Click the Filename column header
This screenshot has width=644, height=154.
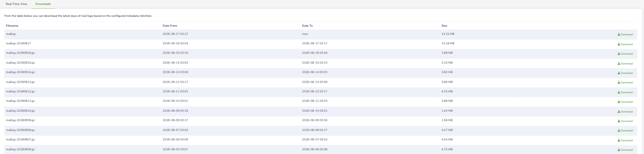coord(12,26)
